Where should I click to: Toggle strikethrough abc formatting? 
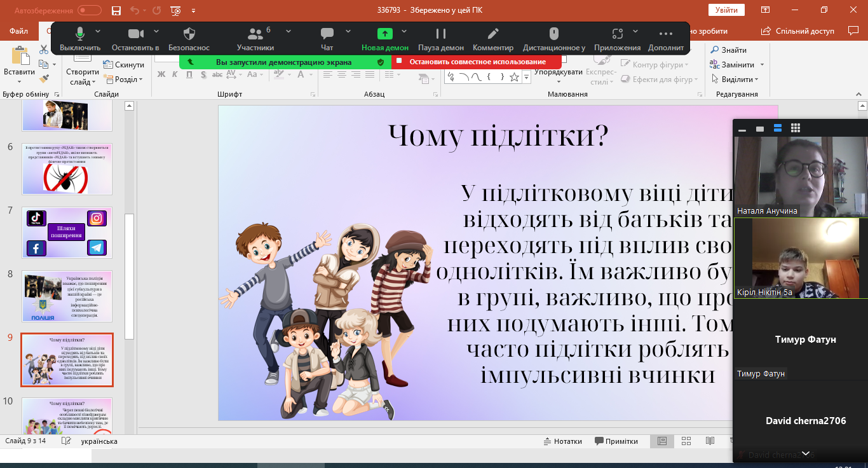coord(218,74)
